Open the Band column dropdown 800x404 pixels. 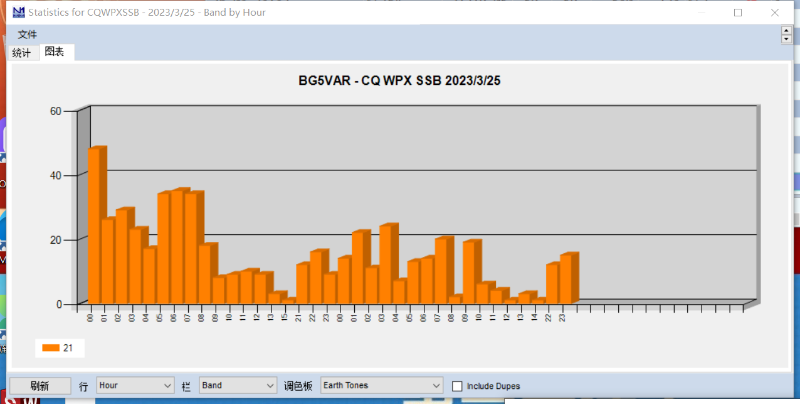pos(238,385)
